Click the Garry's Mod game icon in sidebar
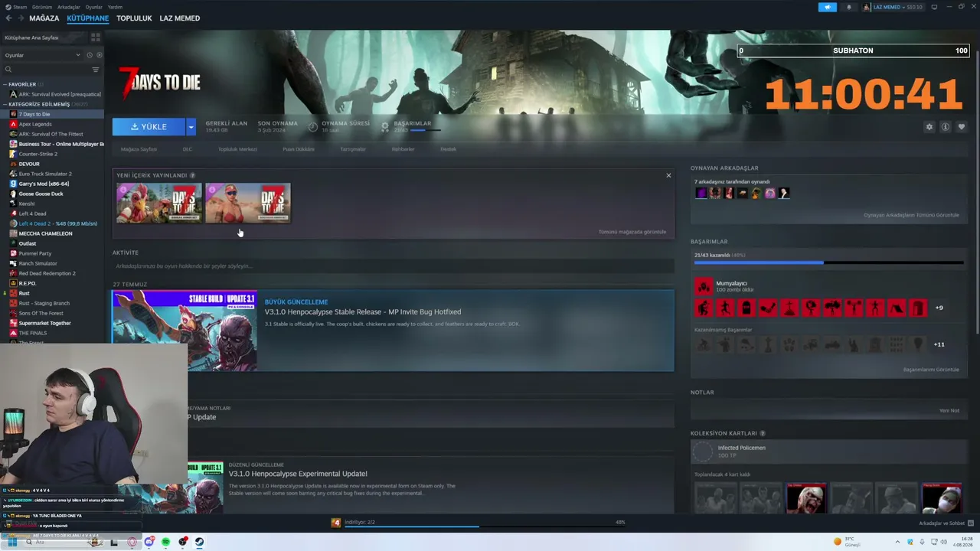Viewport: 980px width, 551px height. point(14,184)
